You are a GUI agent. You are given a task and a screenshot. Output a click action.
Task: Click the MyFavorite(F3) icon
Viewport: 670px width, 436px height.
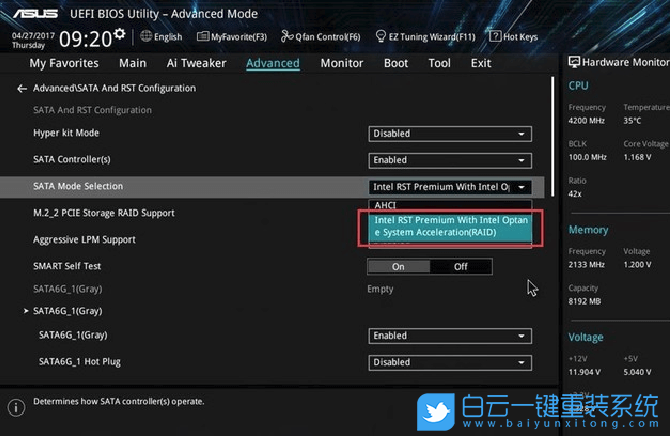click(x=203, y=37)
